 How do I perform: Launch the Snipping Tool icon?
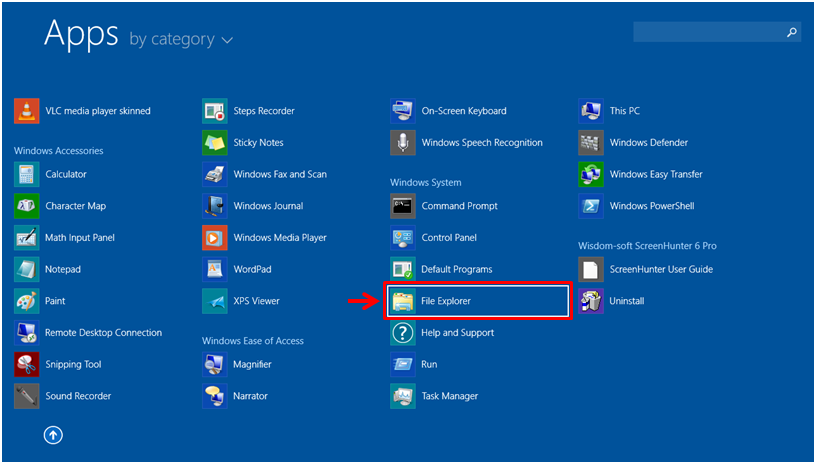pyautogui.click(x=27, y=364)
